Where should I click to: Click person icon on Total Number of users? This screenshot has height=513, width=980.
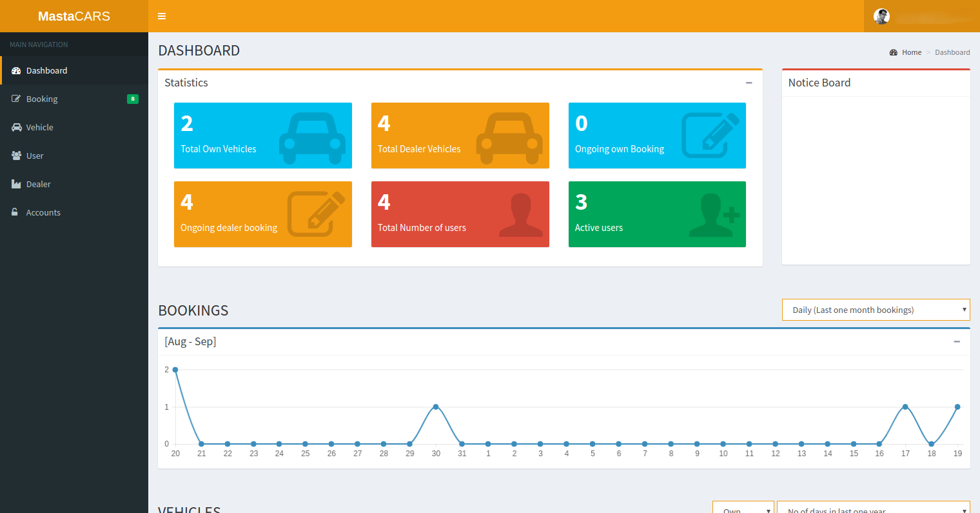click(521, 215)
